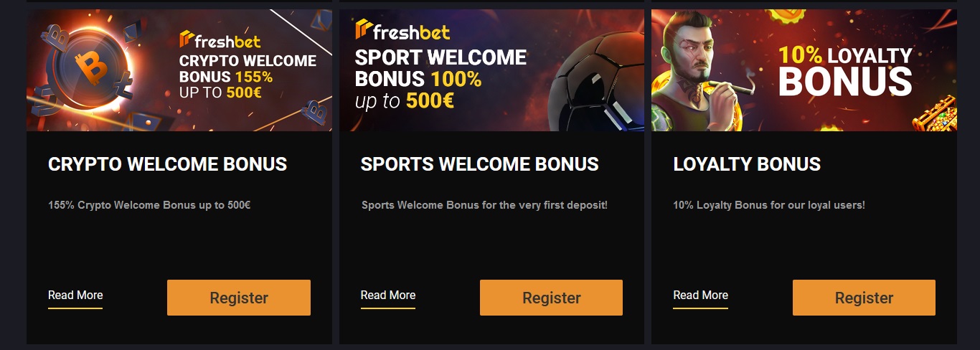The height and width of the screenshot is (350, 980).
Task: Register for the Crypto Welcome Bonus
Action: 239,298
